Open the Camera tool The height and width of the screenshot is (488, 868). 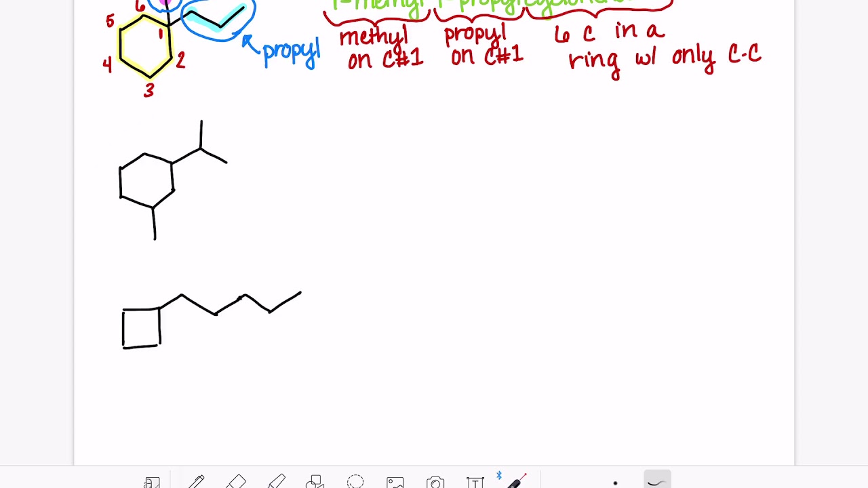(435, 482)
